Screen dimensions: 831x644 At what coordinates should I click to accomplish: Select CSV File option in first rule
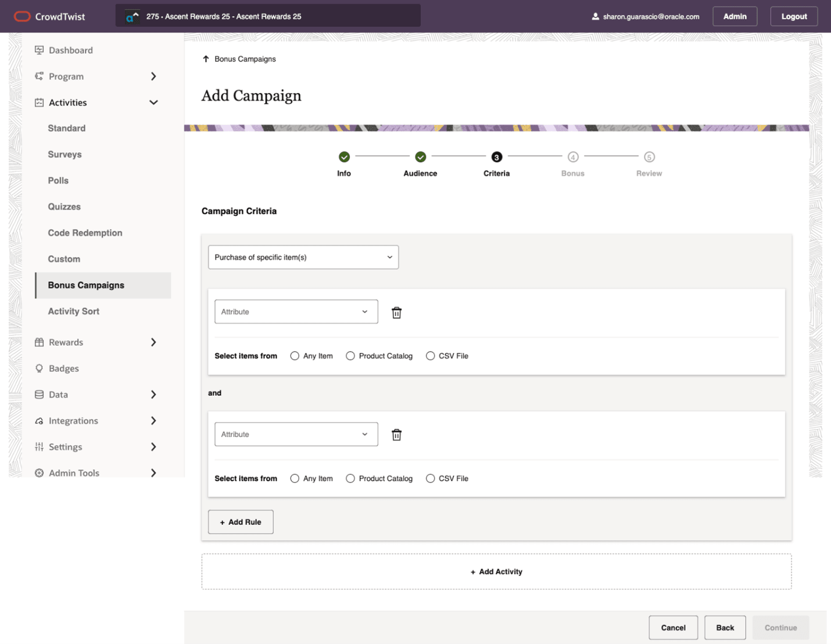tap(430, 356)
